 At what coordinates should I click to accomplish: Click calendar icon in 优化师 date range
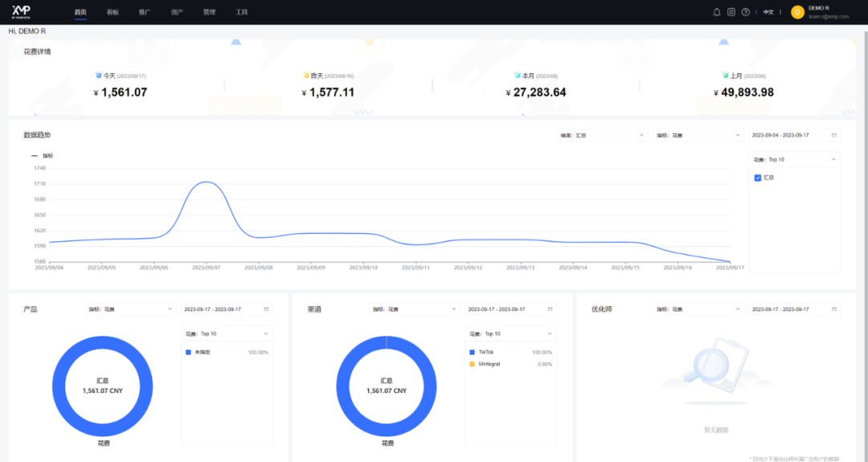pos(833,309)
